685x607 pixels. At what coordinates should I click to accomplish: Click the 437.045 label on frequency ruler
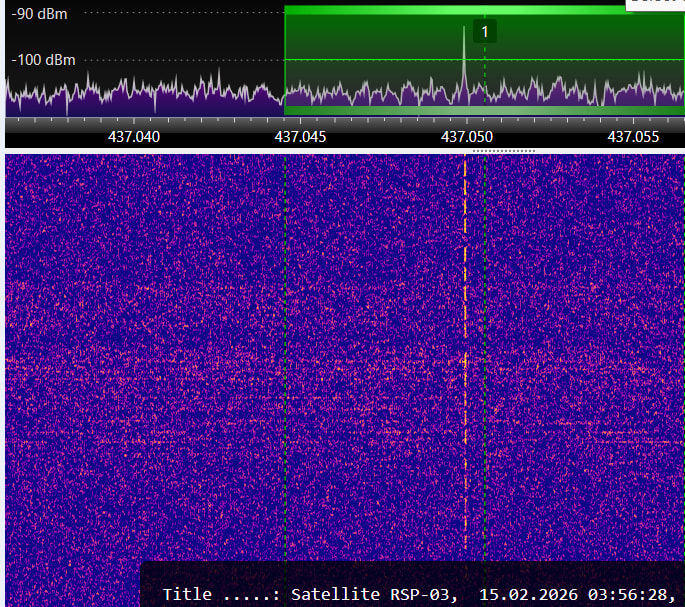point(300,136)
